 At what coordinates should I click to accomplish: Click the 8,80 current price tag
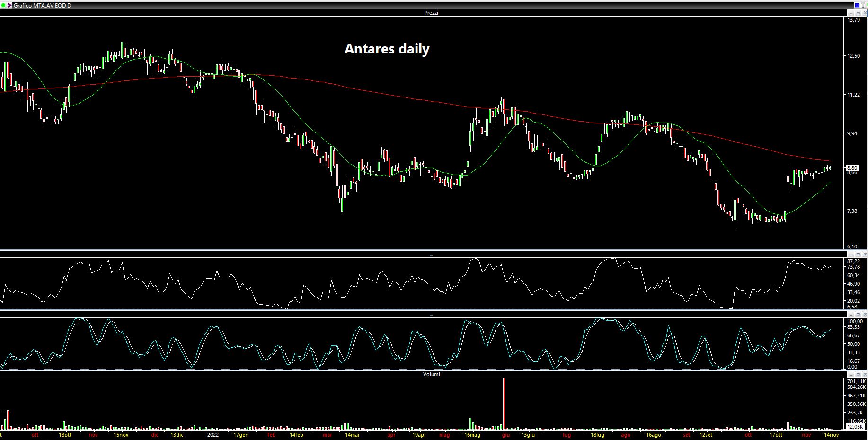pyautogui.click(x=852, y=167)
